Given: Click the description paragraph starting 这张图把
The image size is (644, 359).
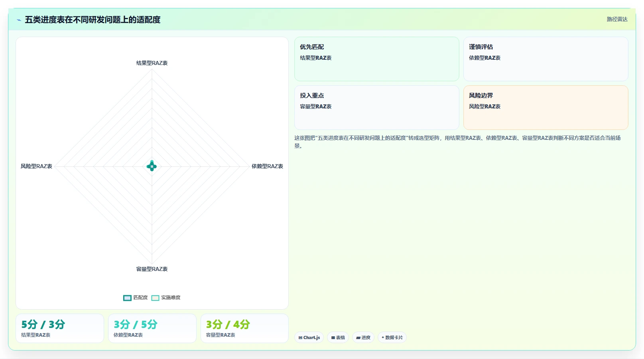Looking at the screenshot, I should [x=457, y=142].
